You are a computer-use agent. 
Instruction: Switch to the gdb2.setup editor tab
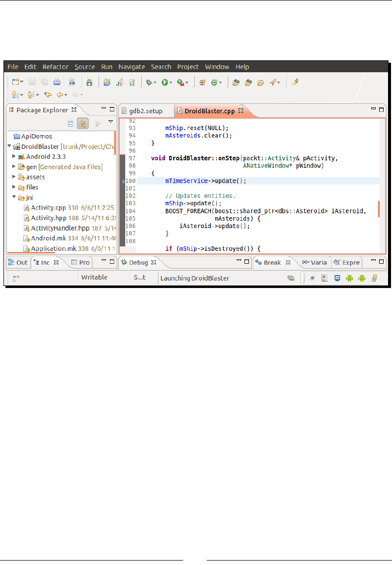pos(146,111)
